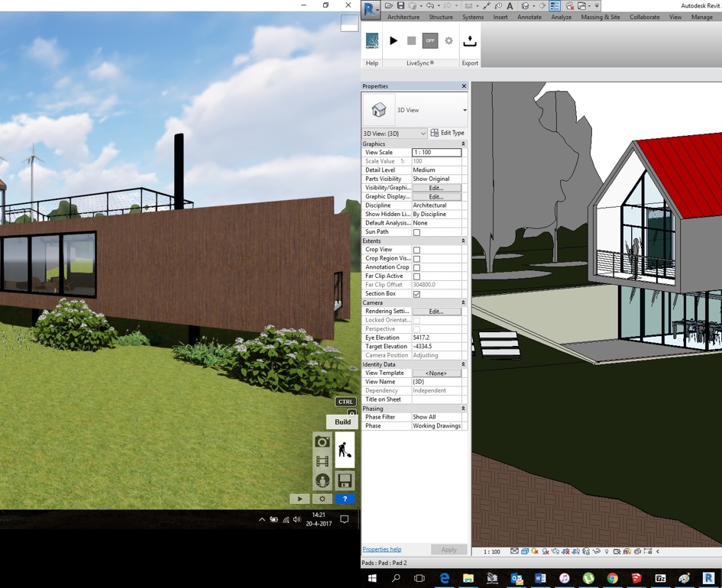
Task: Open the Lumion Help icon in ribbon
Action: click(x=371, y=40)
